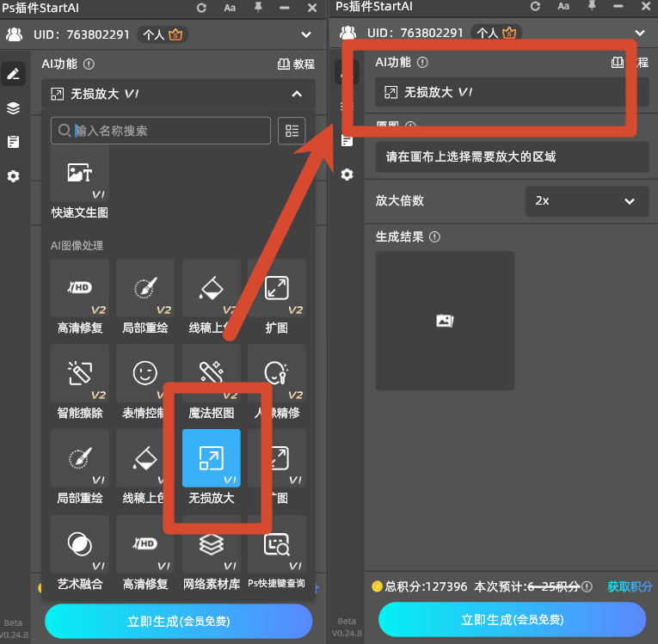
Task: Click refresh icon in left panel title bar
Action: pyautogui.click(x=201, y=8)
